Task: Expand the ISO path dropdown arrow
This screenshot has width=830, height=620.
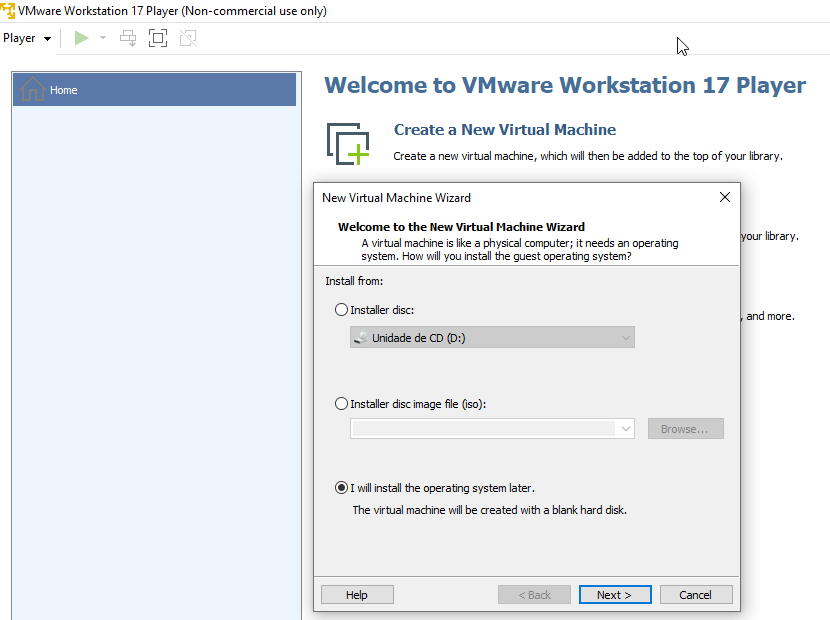Action: point(626,428)
